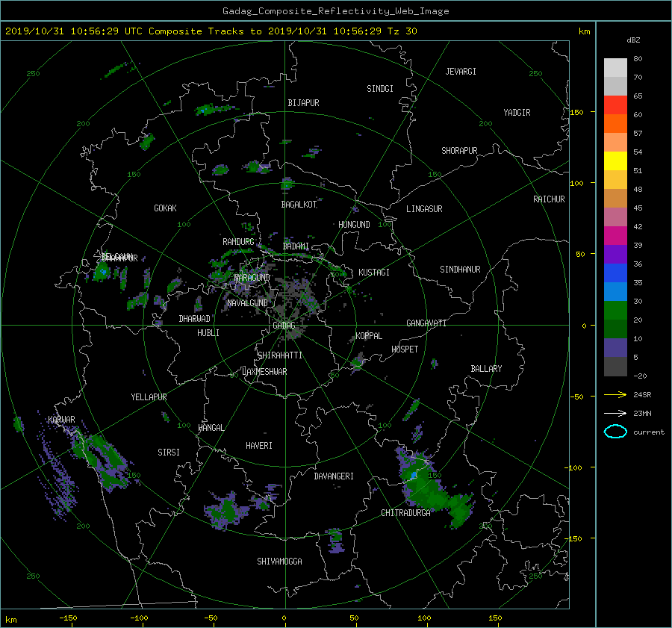Click the 'dBZ' legend heading
Screen dimensions: 672x628
pyautogui.click(x=633, y=40)
